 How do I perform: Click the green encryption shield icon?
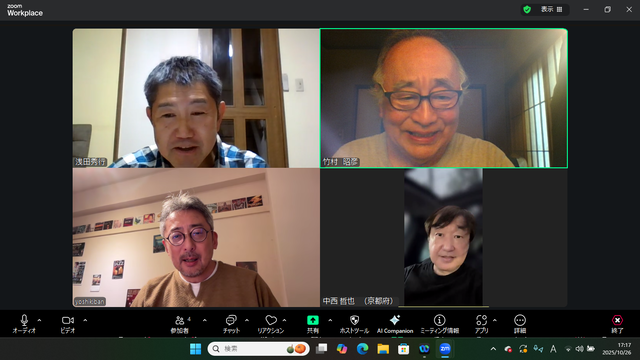(x=527, y=9)
